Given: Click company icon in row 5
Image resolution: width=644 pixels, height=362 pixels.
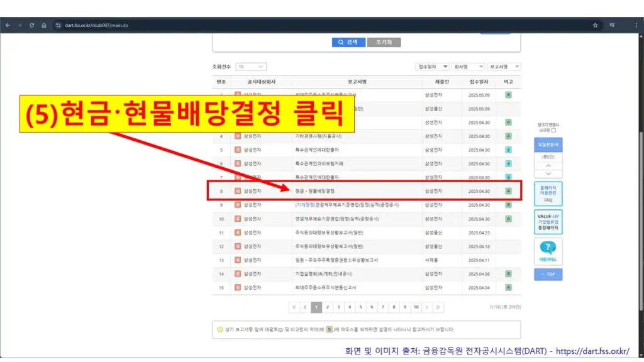Looking at the screenshot, I should (x=237, y=150).
